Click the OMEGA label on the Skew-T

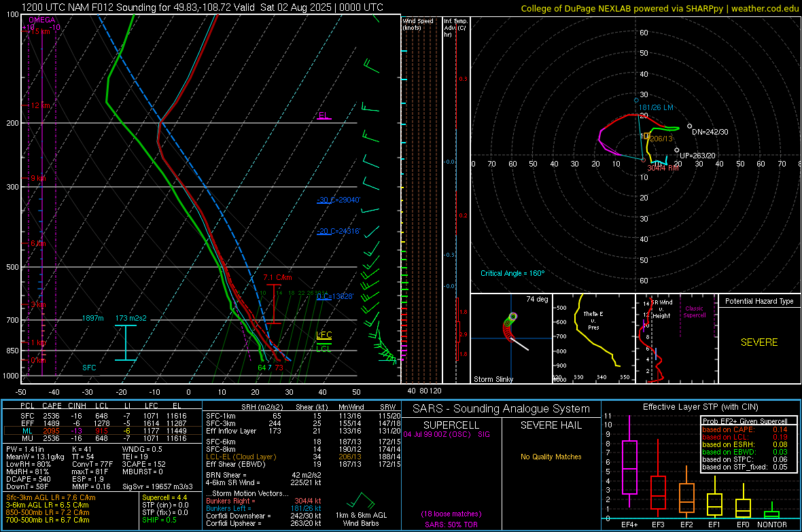tap(42, 20)
